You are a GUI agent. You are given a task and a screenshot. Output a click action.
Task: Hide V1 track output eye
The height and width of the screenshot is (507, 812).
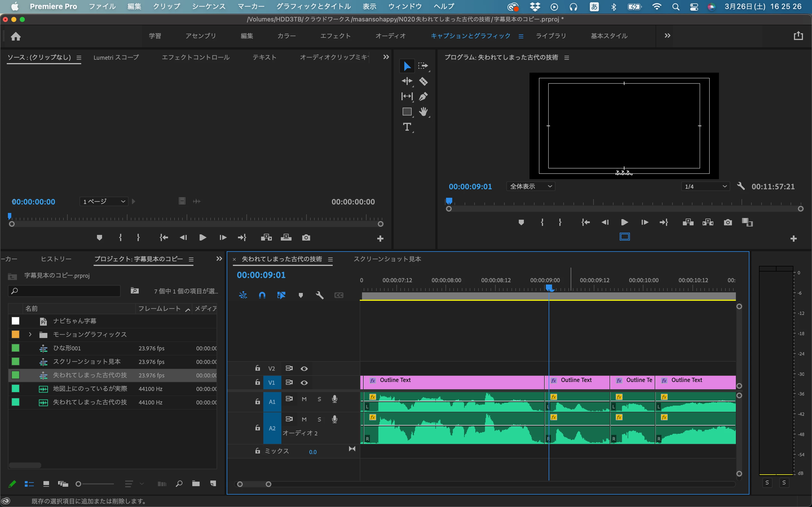tap(304, 383)
